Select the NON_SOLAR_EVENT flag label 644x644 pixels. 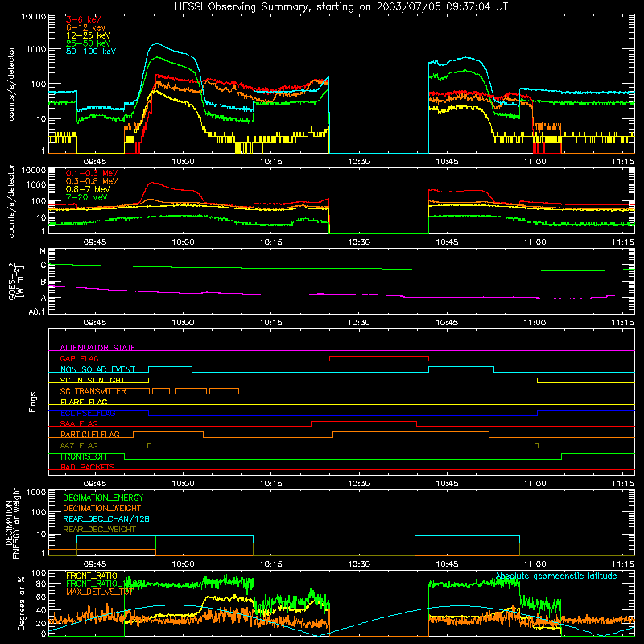coord(97,369)
